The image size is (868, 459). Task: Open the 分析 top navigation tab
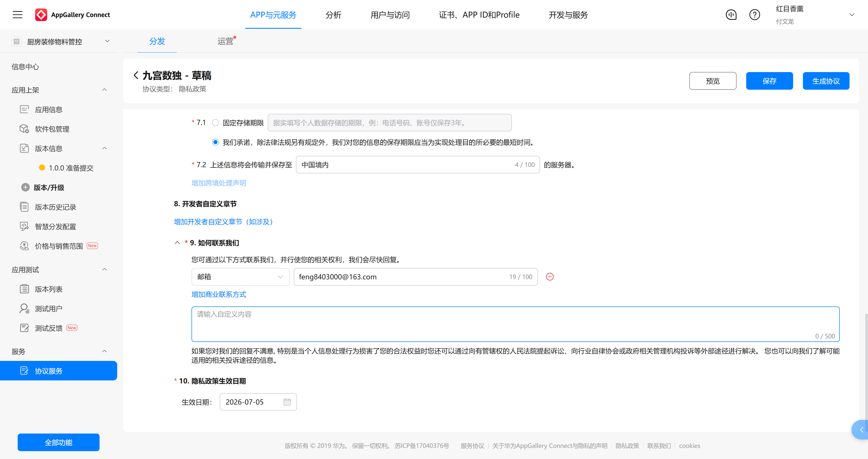[333, 15]
